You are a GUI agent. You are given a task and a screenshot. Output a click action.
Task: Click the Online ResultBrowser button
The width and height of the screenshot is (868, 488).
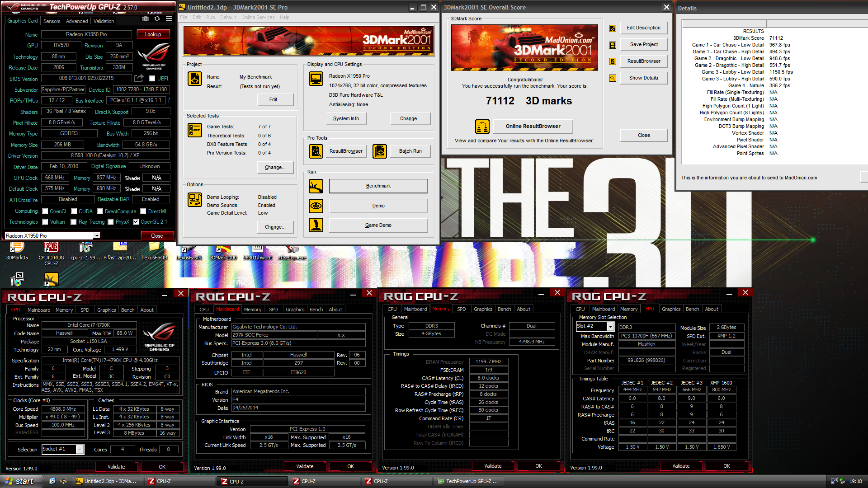pyautogui.click(x=533, y=127)
